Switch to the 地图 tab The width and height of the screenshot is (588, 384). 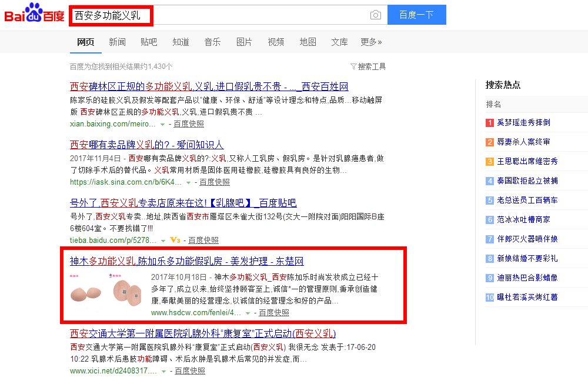pyautogui.click(x=308, y=42)
